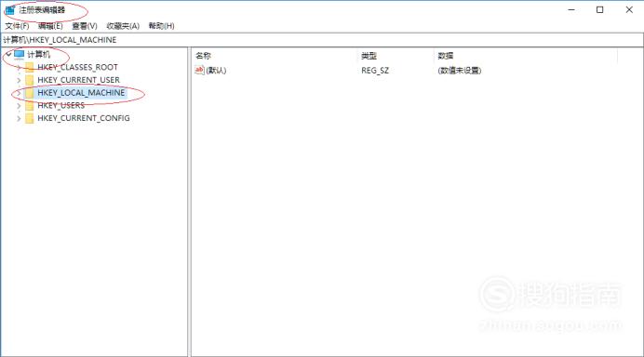The height and width of the screenshot is (357, 644).
Task: Click the HKEY_USERS folder icon
Action: (x=29, y=105)
